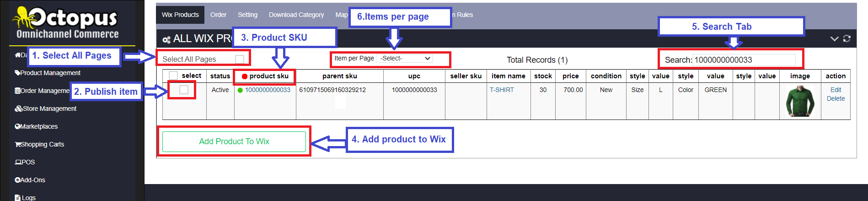Collapse the panel using the chevron icon
This screenshot has height=201, width=868.
pos(834,39)
